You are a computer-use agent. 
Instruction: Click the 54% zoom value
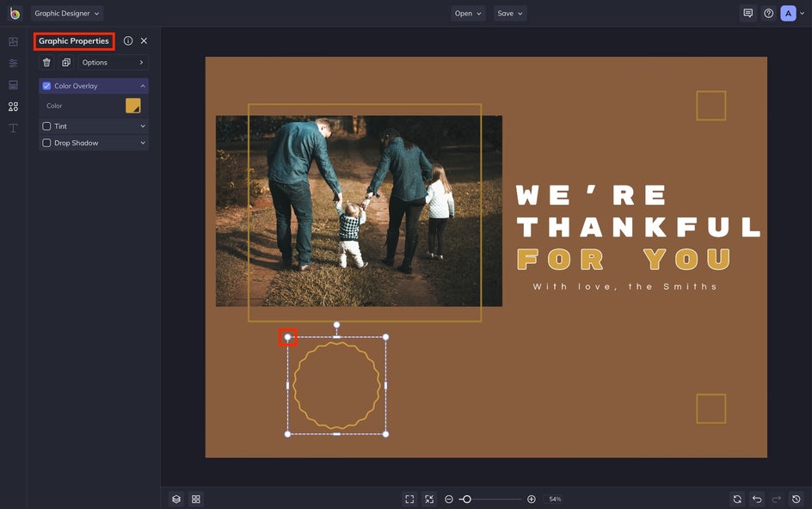tap(555, 500)
